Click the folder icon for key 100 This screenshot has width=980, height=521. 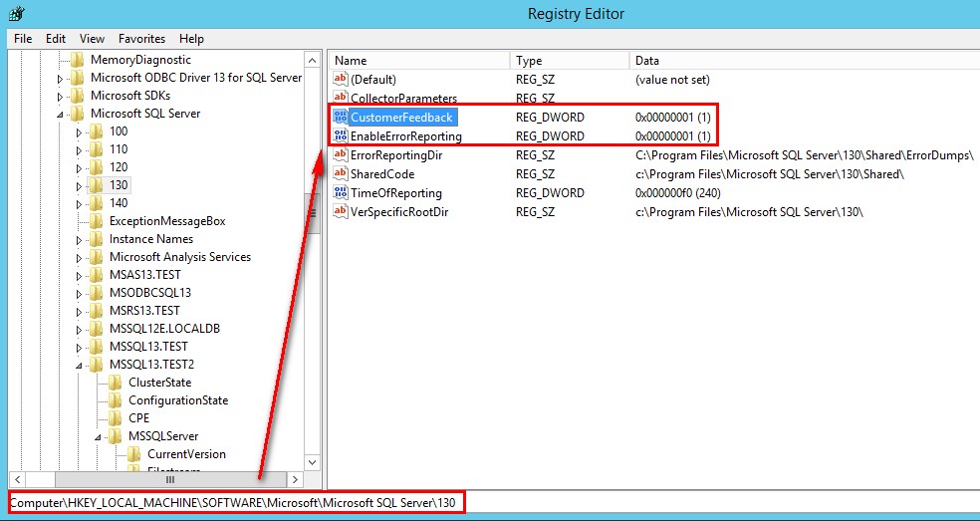96,131
